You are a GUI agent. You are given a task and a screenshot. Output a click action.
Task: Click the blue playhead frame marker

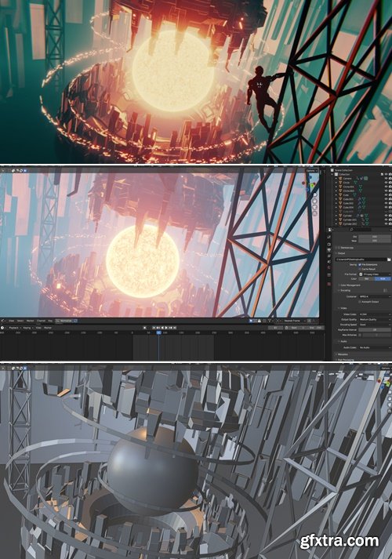tap(158, 332)
